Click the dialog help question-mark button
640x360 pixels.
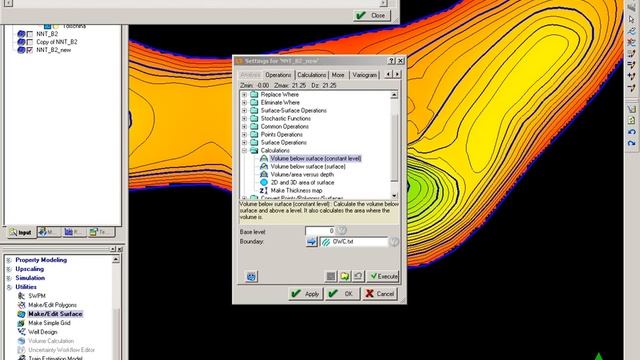[391, 61]
